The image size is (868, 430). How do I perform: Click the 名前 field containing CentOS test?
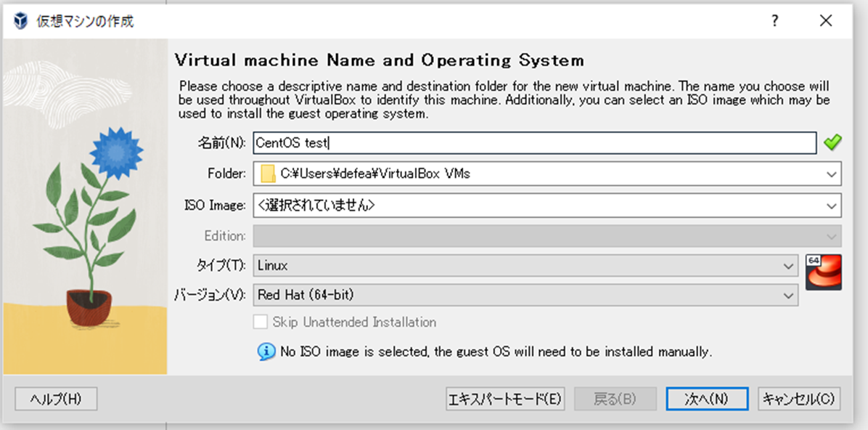535,143
